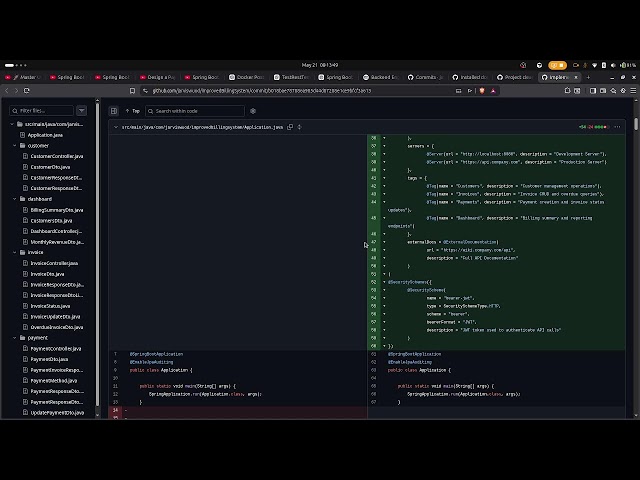The width and height of the screenshot is (640, 480).
Task: Click the Application.java file path header
Action: click(202, 127)
